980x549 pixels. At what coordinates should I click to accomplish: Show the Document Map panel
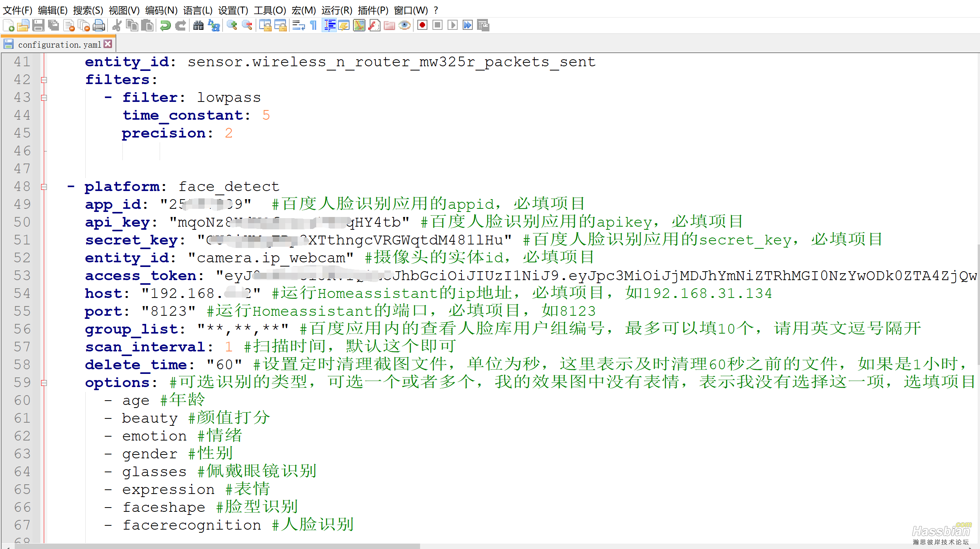tap(359, 26)
